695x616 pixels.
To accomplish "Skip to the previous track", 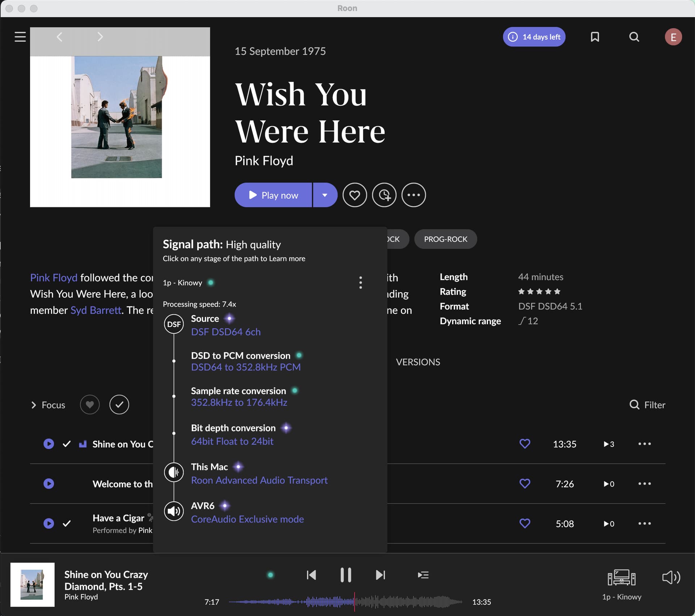I will pos(311,575).
